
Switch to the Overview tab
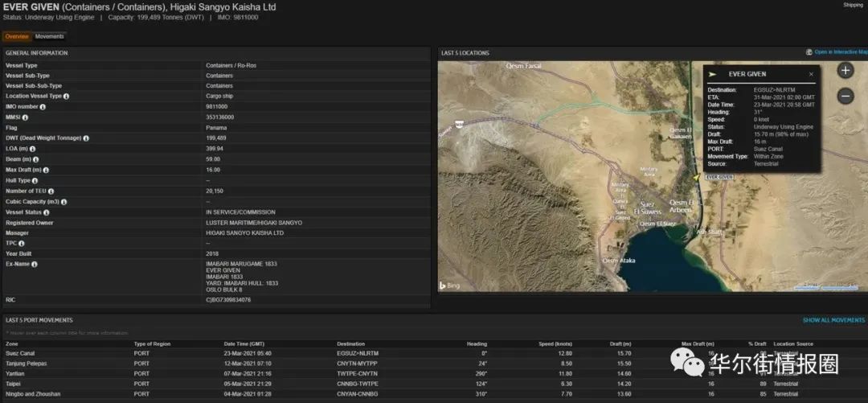pyautogui.click(x=17, y=36)
